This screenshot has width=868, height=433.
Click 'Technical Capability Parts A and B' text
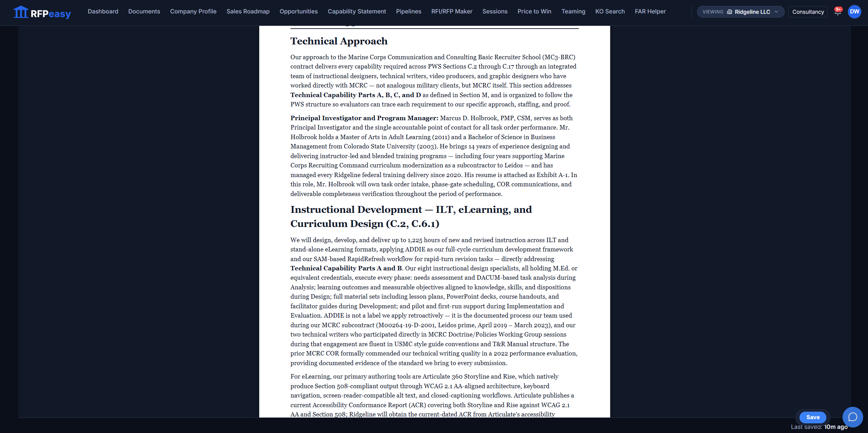tap(346, 268)
